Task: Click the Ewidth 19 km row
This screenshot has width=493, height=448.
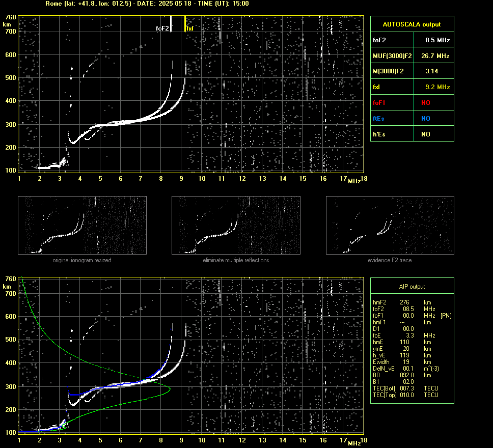Action: coord(402,361)
